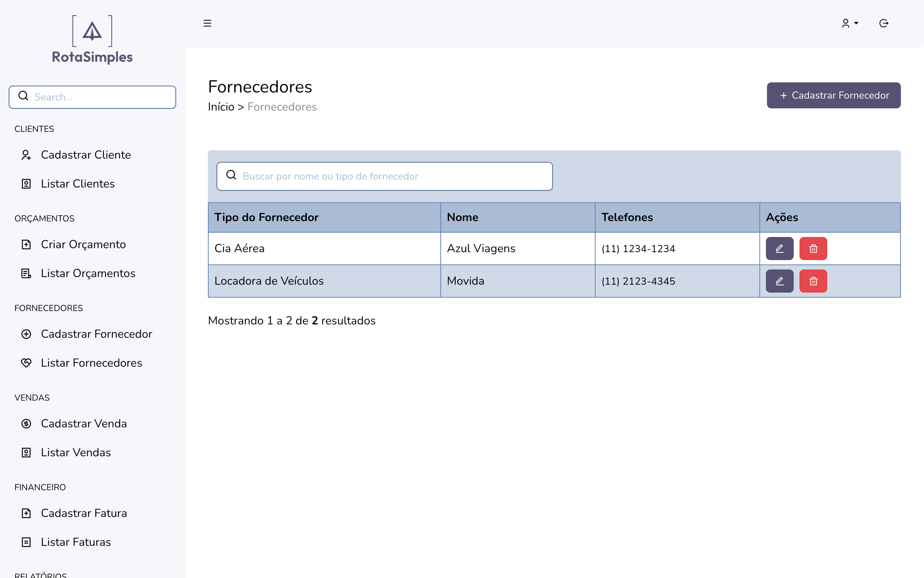Toggle the sidebar with the hamburger icon

coord(207,23)
